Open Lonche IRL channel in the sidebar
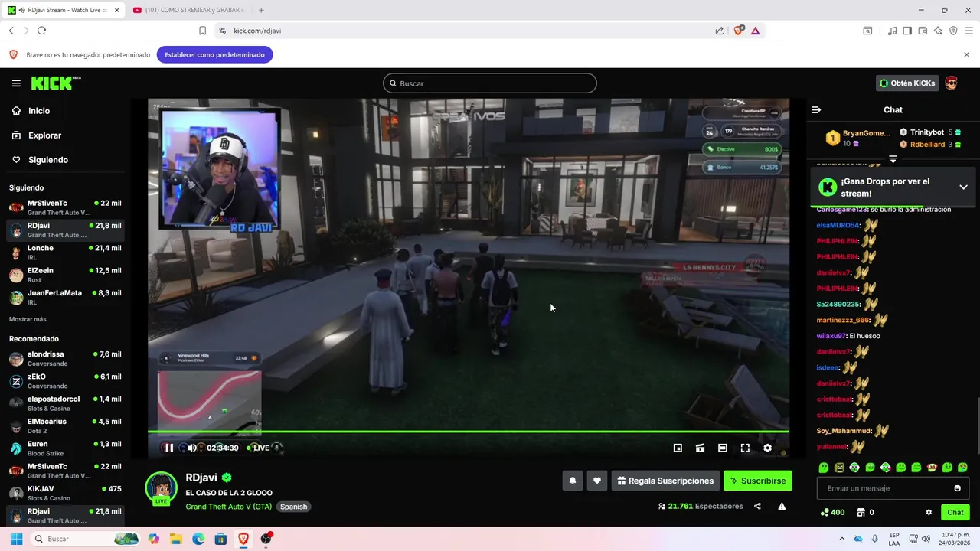Screen dimensions: 980x551 pyautogui.click(x=64, y=253)
